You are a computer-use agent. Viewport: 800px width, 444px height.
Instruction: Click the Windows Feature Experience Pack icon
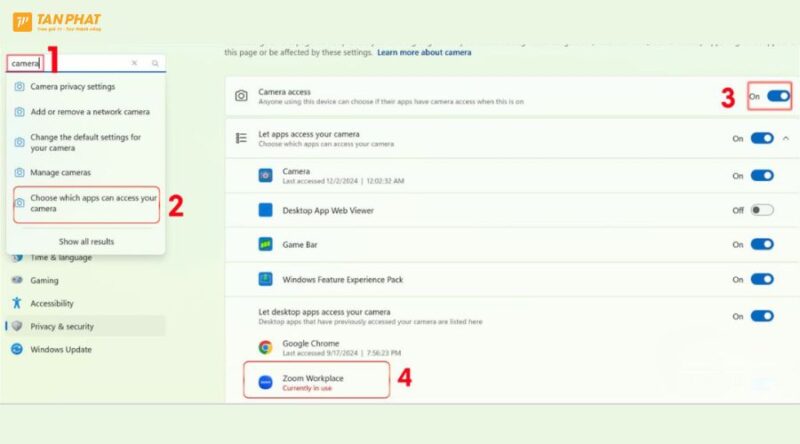point(266,278)
